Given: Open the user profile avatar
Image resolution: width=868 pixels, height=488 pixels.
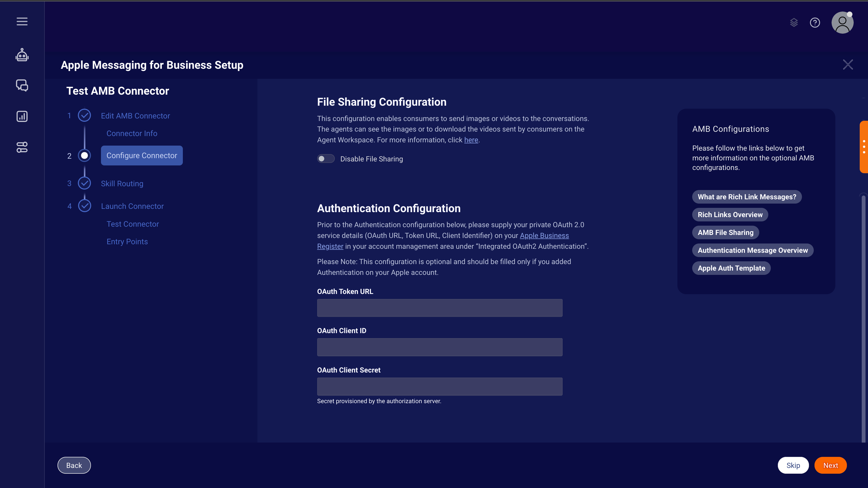Looking at the screenshot, I should (842, 23).
